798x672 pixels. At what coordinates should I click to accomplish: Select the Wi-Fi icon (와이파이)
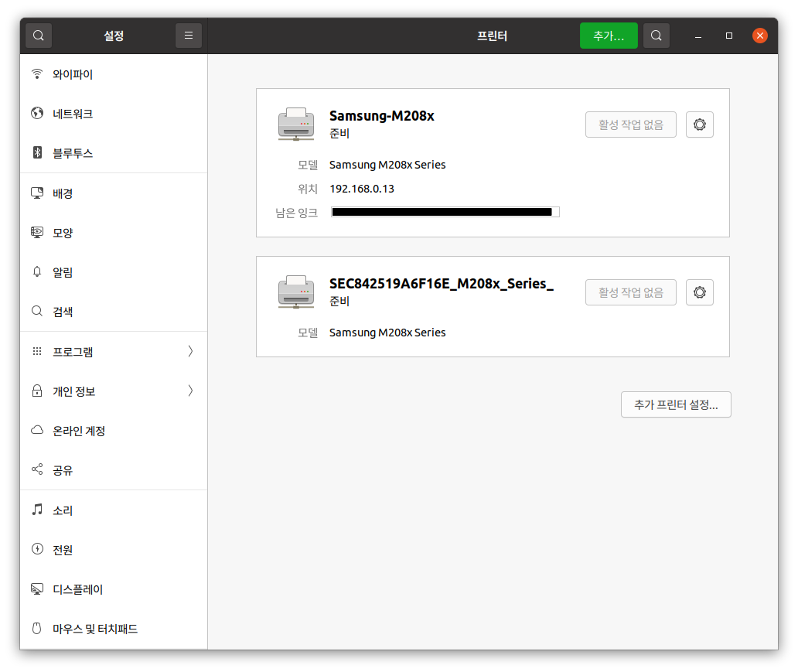pyautogui.click(x=37, y=74)
